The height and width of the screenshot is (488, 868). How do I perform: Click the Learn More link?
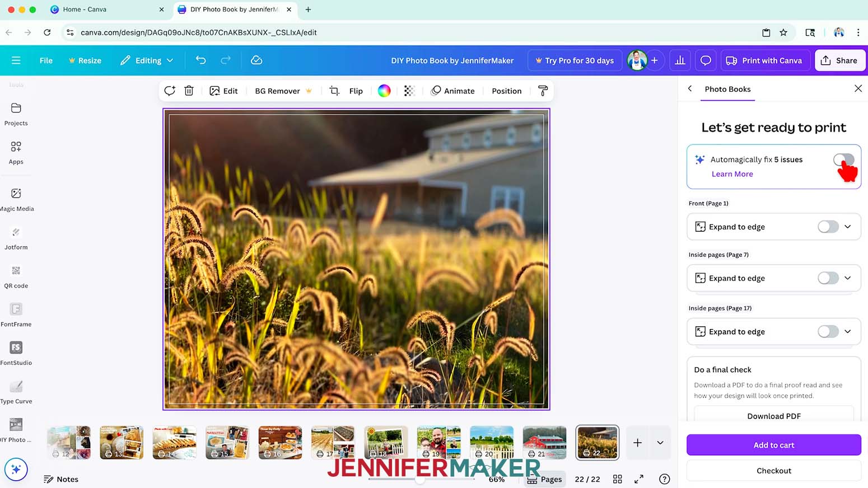click(x=732, y=174)
